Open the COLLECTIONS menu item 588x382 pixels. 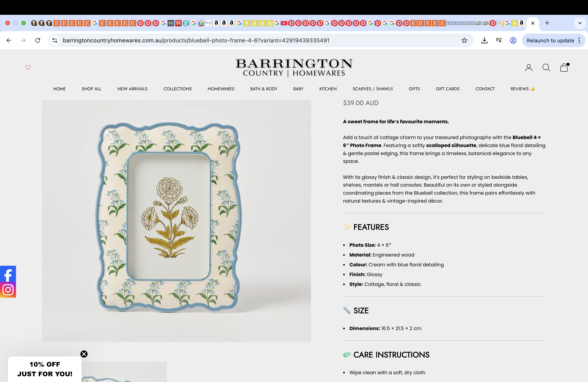pos(177,89)
